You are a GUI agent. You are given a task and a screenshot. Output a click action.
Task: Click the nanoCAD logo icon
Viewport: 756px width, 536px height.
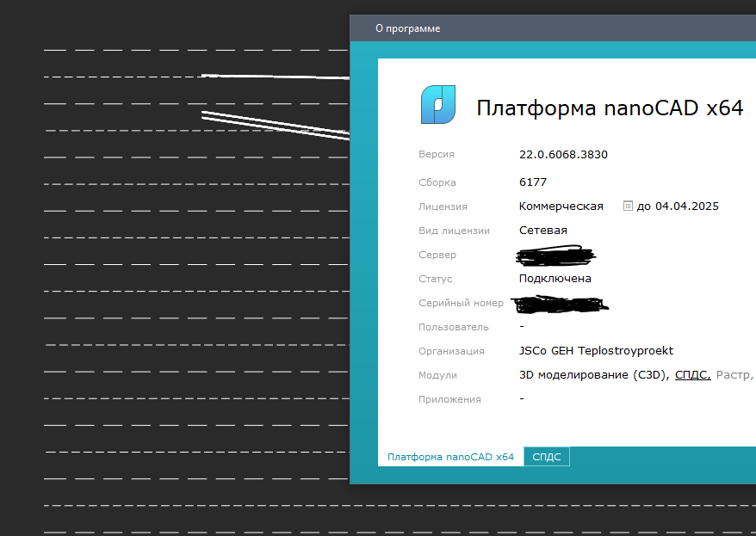(x=438, y=105)
